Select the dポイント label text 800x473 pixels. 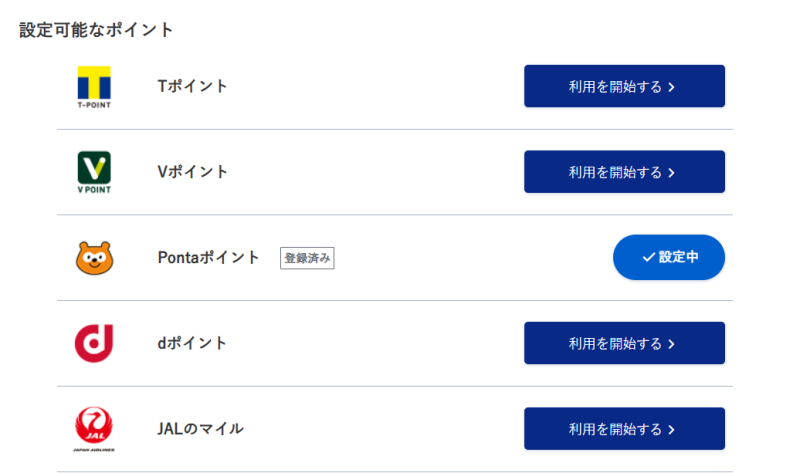[x=193, y=343]
